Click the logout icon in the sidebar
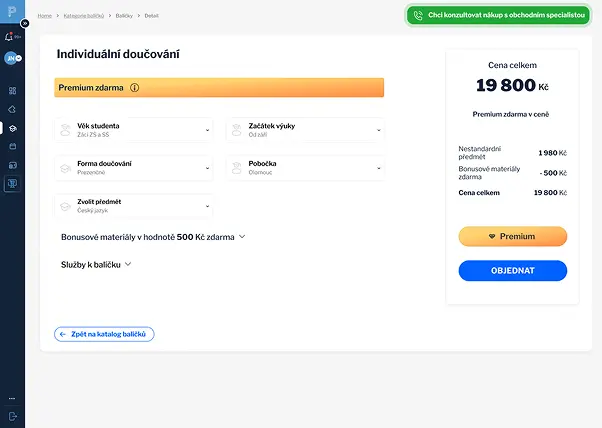602x428 pixels. coord(12,416)
